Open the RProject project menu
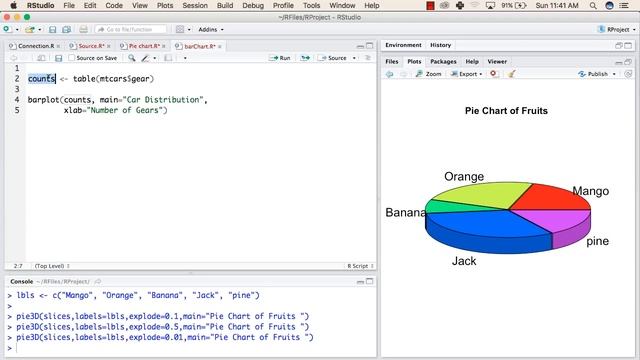 (x=617, y=29)
